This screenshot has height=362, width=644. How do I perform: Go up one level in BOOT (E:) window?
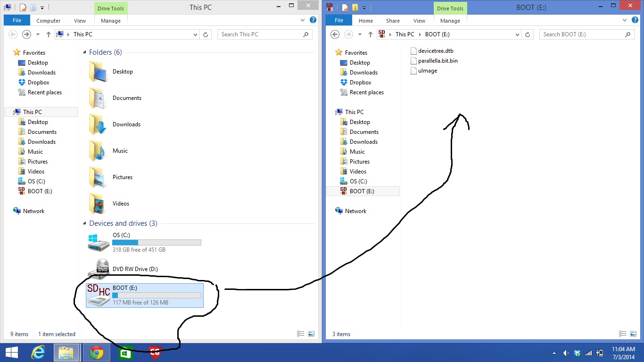370,34
